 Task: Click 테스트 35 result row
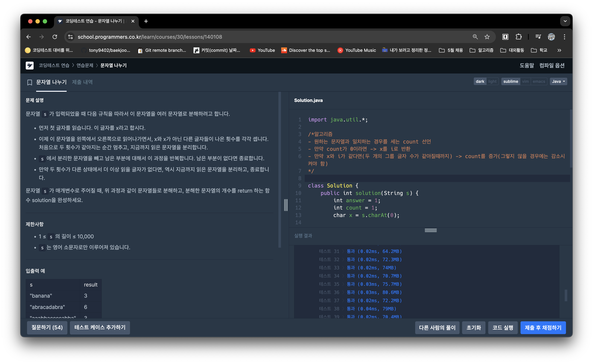tap(360, 284)
